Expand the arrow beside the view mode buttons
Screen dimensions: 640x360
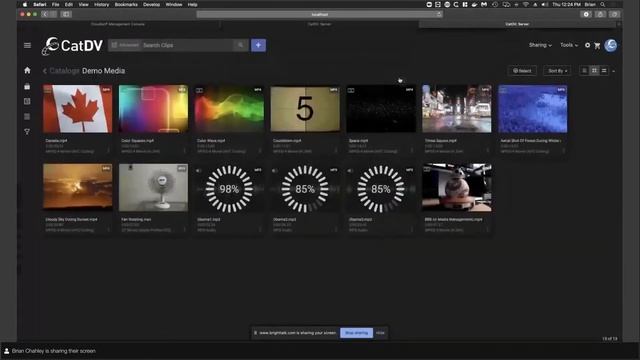click(613, 71)
